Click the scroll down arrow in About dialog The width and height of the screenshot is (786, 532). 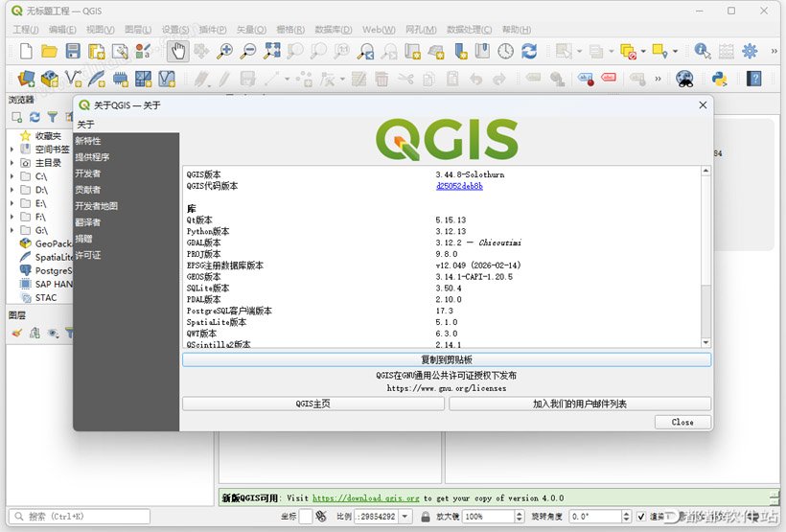tap(705, 342)
